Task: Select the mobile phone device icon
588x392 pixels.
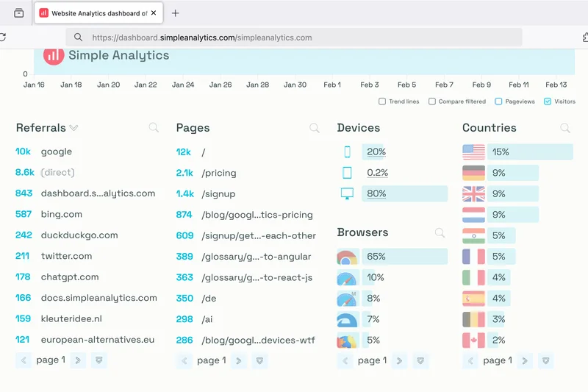Action: (x=347, y=152)
